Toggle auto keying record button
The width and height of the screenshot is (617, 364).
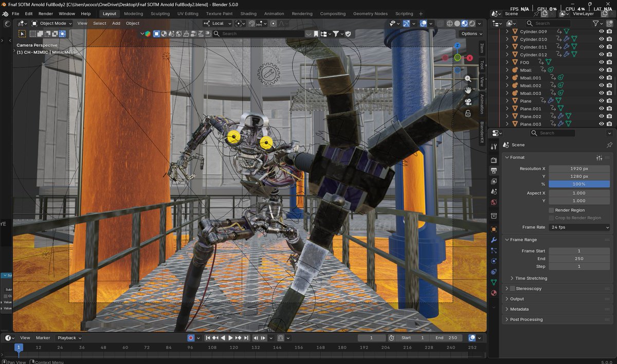point(191,338)
